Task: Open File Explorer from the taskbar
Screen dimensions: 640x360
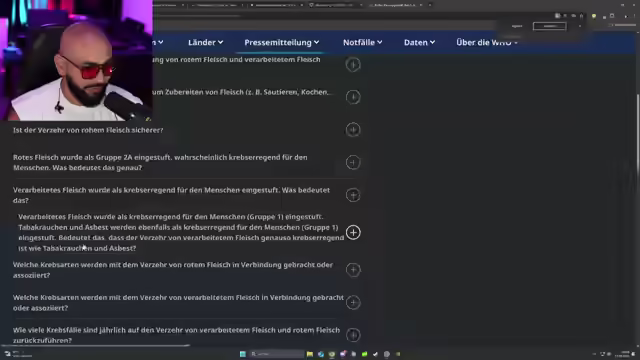Action: click(x=310, y=354)
